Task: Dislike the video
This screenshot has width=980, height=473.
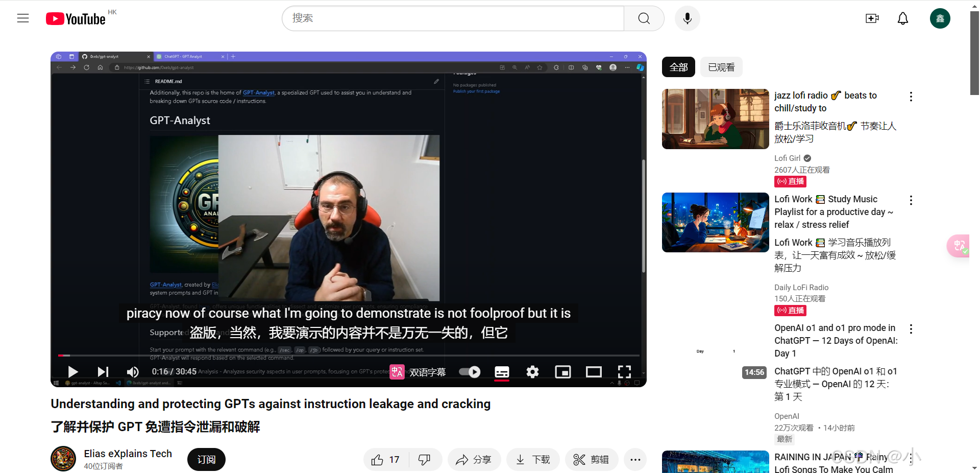Action: point(425,460)
